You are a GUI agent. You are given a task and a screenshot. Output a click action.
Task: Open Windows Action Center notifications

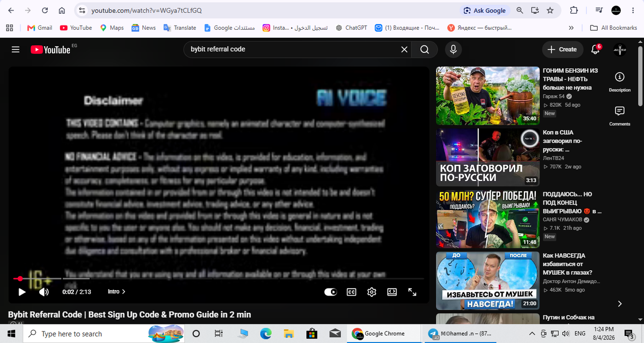tap(629, 333)
